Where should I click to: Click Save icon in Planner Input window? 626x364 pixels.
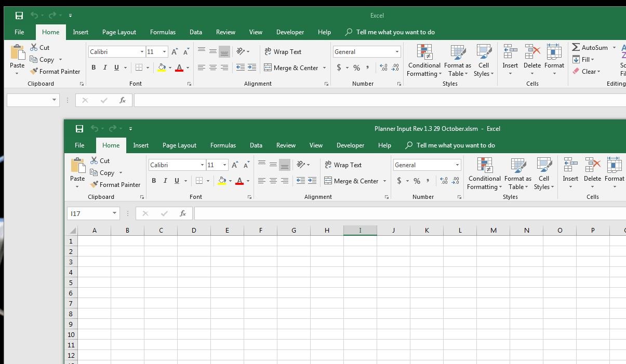pos(79,129)
